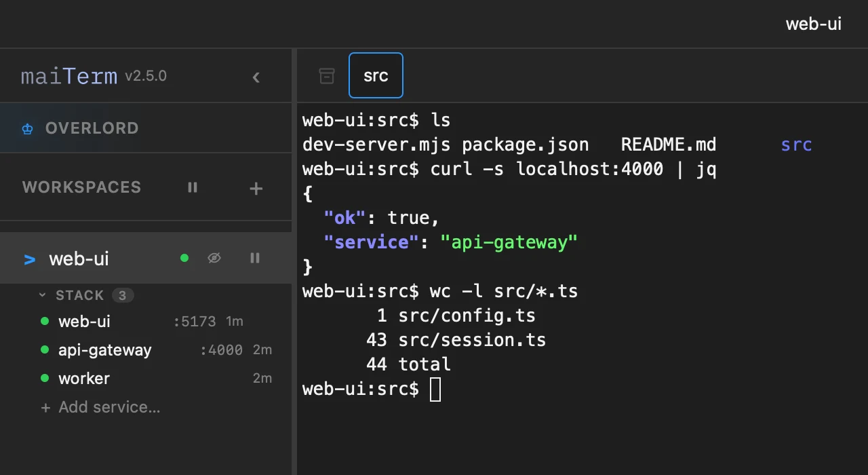Click the terminal input cursor
The height and width of the screenshot is (475, 868).
coord(435,389)
